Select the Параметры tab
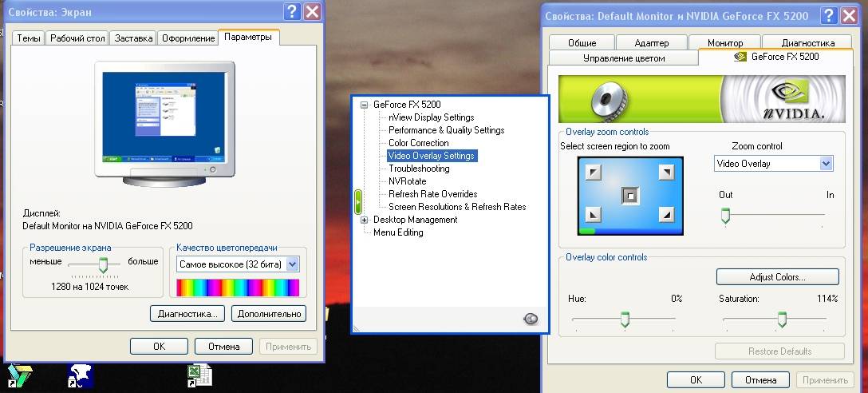 click(249, 37)
